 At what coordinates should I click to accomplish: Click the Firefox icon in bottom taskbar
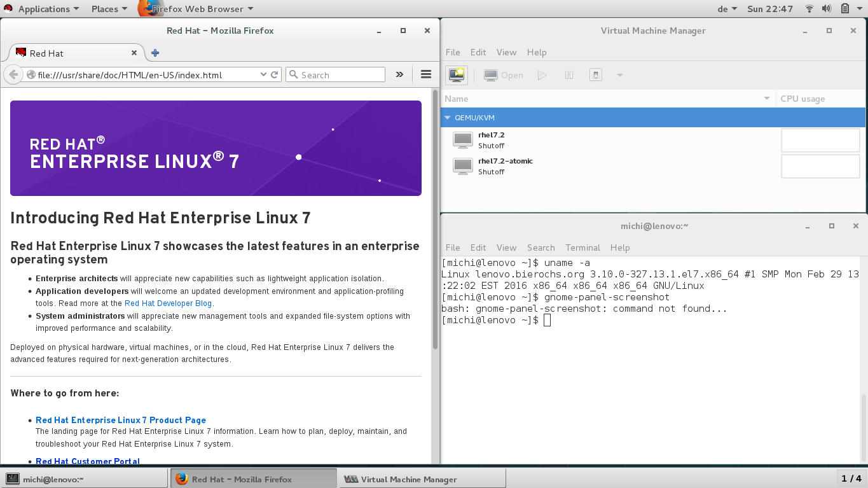coord(182,479)
